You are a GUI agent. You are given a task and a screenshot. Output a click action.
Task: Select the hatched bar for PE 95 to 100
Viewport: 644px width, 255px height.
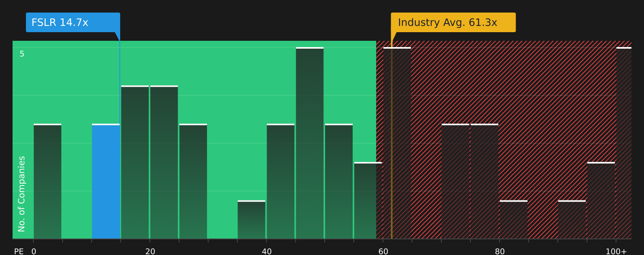tap(601, 200)
